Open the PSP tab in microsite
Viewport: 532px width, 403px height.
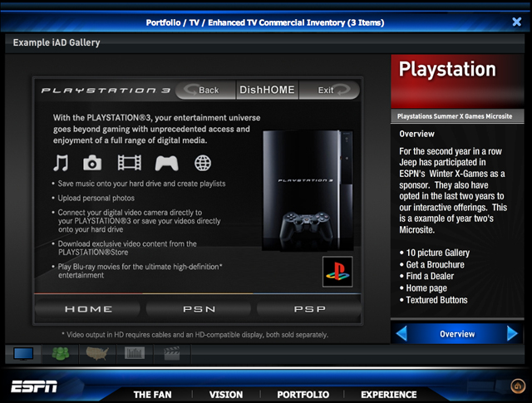pos(309,309)
